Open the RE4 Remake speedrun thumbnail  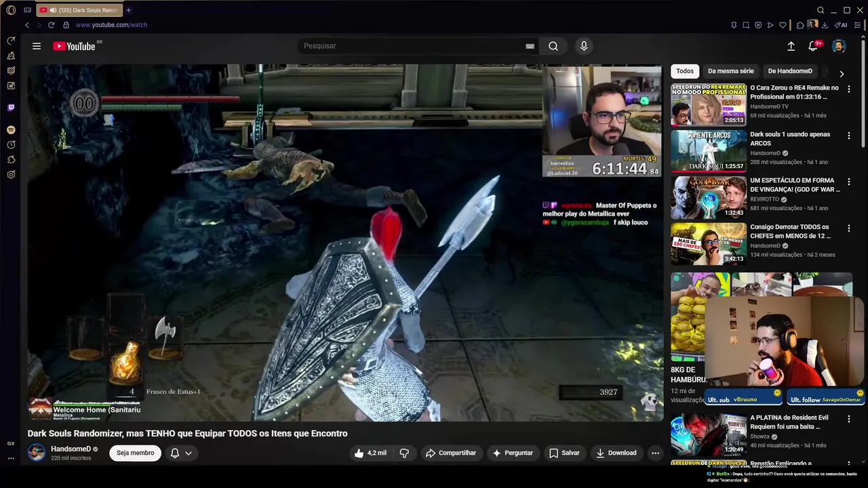point(709,104)
